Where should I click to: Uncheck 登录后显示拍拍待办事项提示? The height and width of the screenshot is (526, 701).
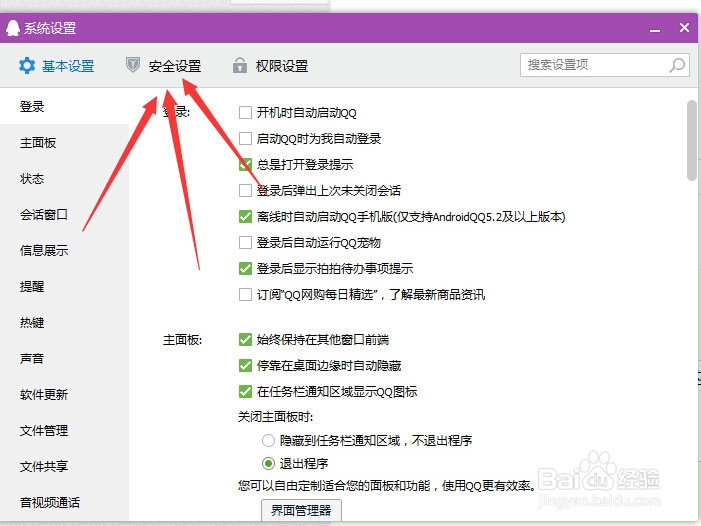[x=245, y=269]
